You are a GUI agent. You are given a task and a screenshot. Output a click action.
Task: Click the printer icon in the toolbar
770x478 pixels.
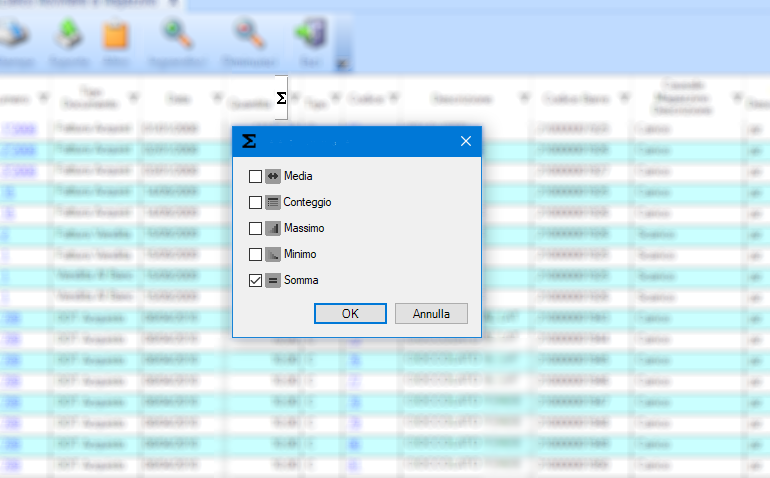click(15, 37)
